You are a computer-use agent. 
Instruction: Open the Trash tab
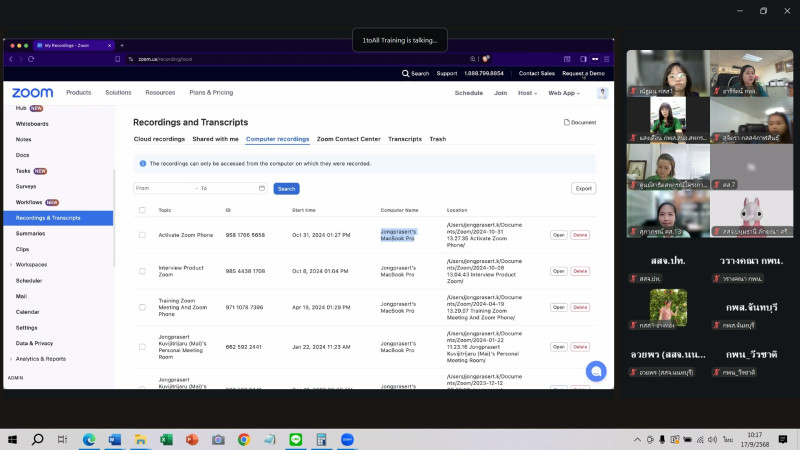click(x=438, y=139)
